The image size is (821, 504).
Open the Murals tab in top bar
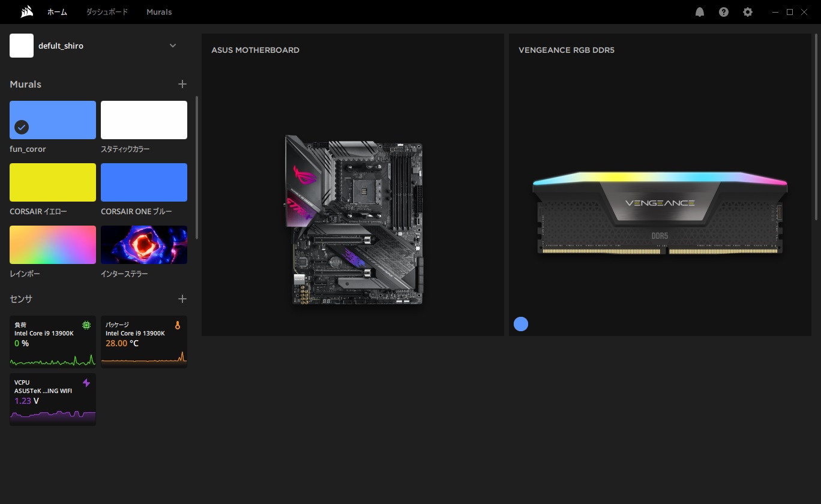coord(159,12)
